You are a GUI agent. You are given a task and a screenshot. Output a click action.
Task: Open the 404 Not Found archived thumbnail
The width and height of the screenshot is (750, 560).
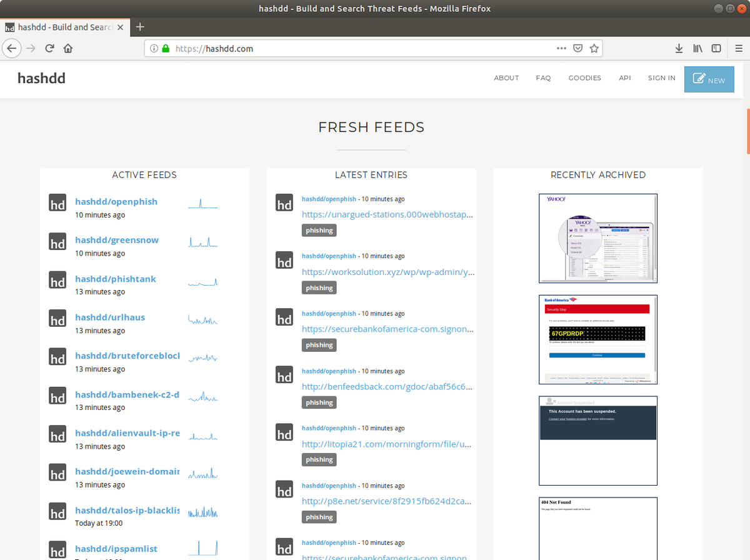coord(598,528)
